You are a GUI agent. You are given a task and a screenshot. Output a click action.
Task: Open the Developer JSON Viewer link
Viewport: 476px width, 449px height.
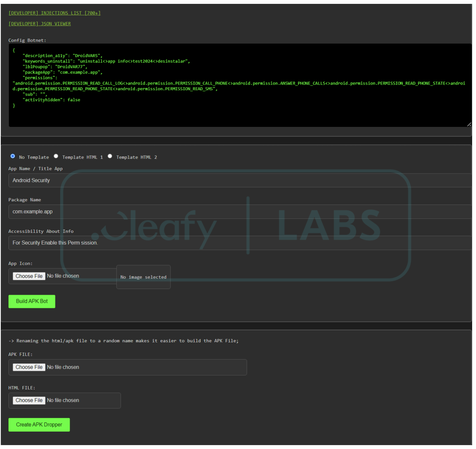click(39, 24)
